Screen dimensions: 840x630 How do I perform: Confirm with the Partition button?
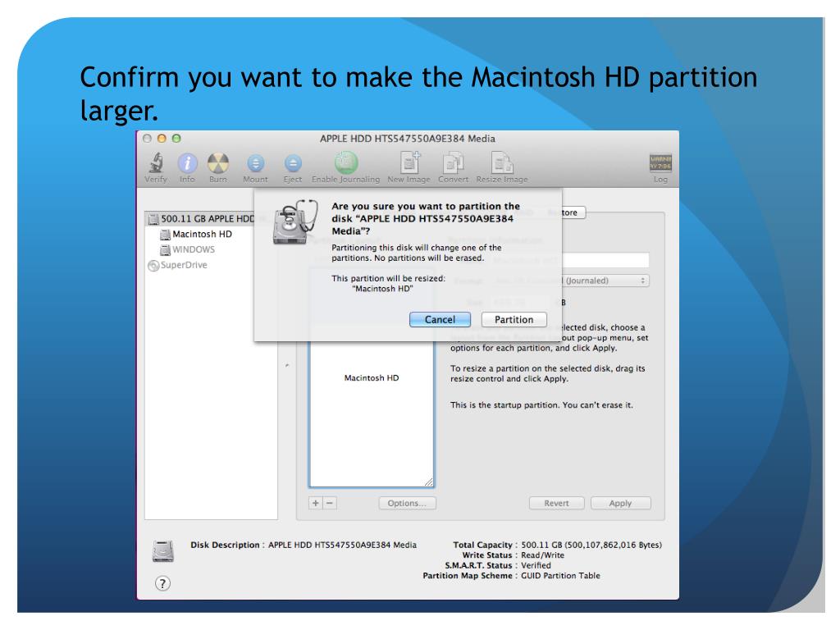(x=514, y=320)
